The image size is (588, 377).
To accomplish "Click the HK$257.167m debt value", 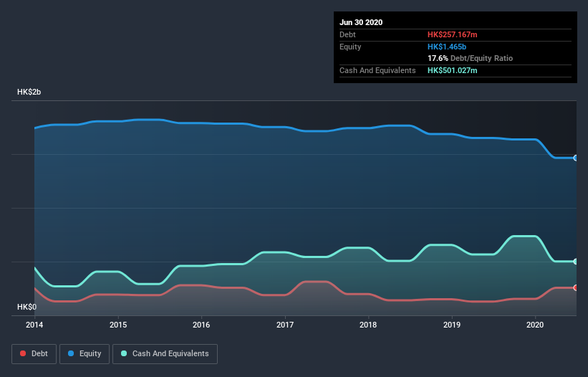I will click(x=452, y=34).
